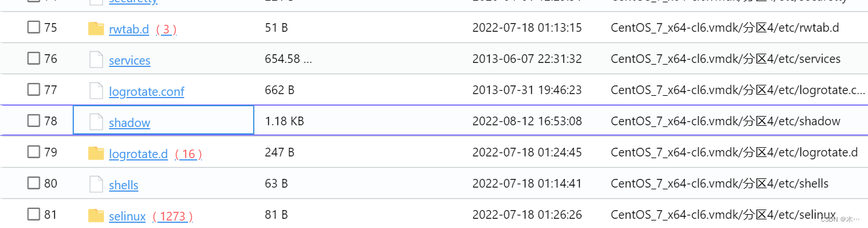Image resolution: width=868 pixels, height=228 pixels.
Task: Click the red (16) item count
Action: (x=189, y=154)
